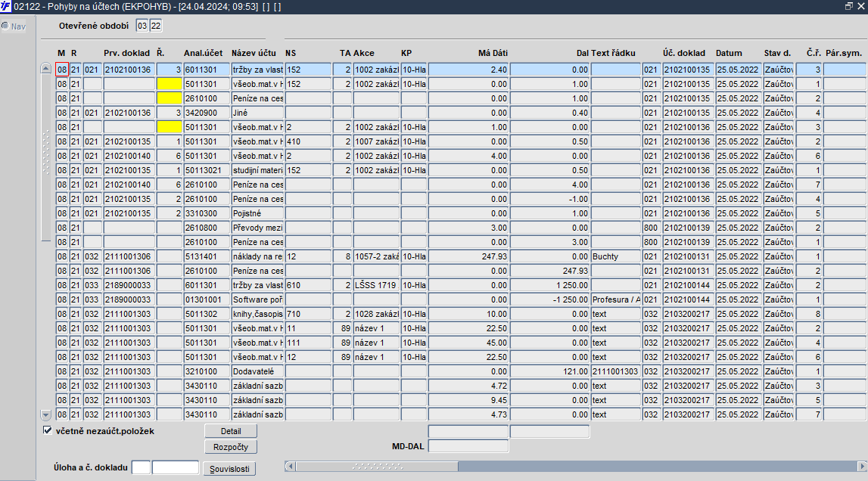Click yellow Ř. cell beside Anal.účet 5011301 NS 2
The width and height of the screenshot is (868, 481).
point(169,127)
